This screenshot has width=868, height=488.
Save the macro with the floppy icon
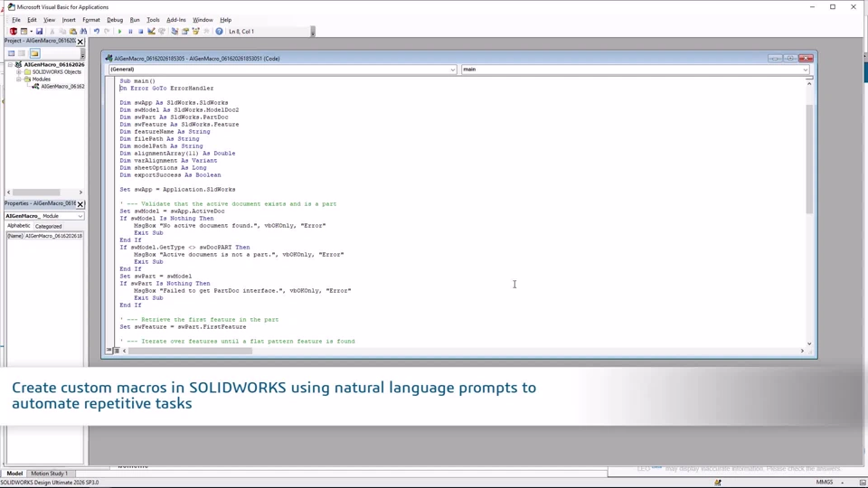tap(39, 32)
